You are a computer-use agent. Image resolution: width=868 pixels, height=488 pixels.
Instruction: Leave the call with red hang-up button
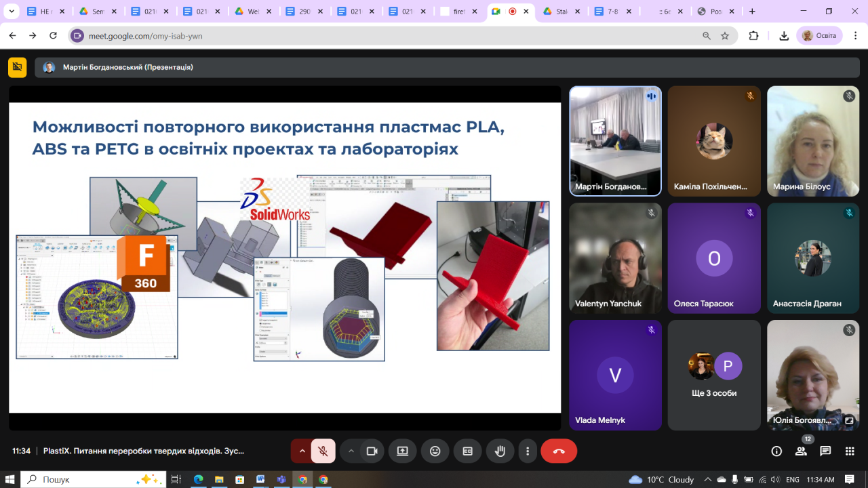pos(559,451)
